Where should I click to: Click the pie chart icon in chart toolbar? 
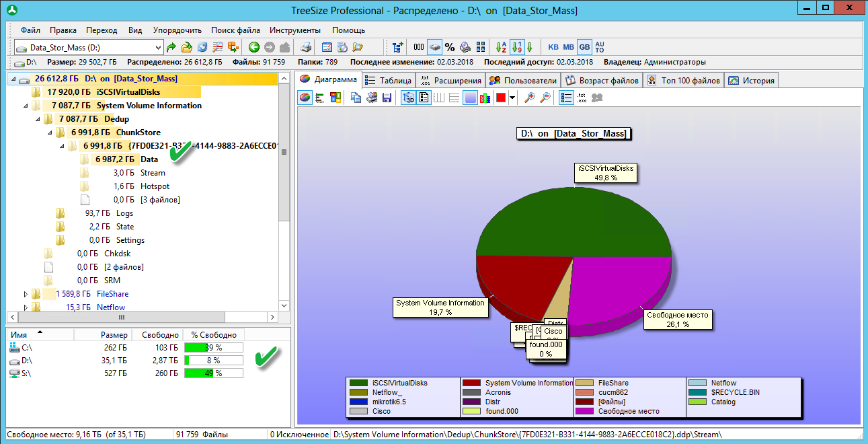tap(305, 98)
